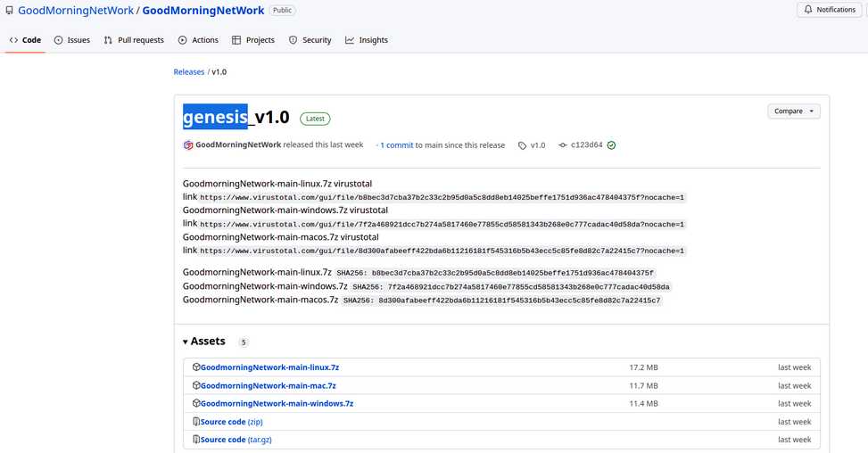The width and height of the screenshot is (868, 453).
Task: Click the Insights graph icon
Action: click(x=350, y=40)
